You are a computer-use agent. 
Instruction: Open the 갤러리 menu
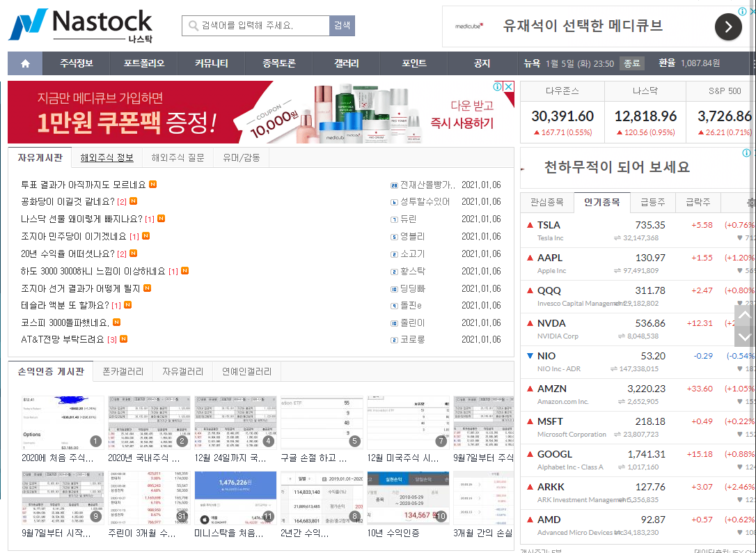346,63
